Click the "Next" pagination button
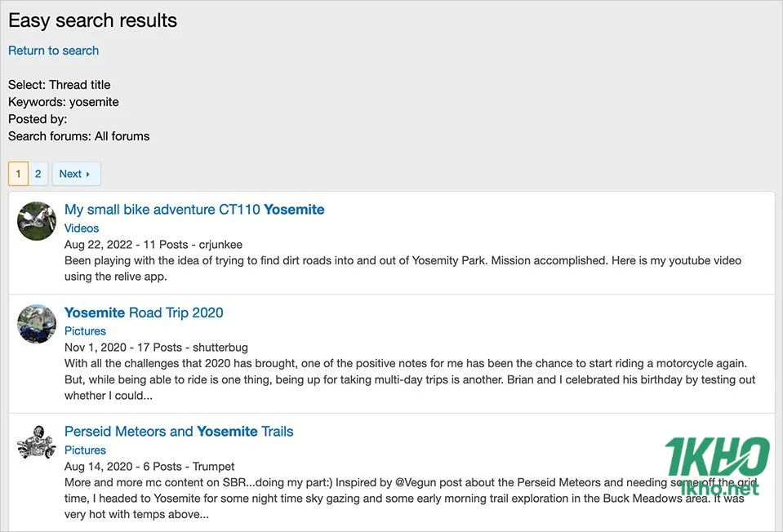The height and width of the screenshot is (532, 783). (x=76, y=173)
